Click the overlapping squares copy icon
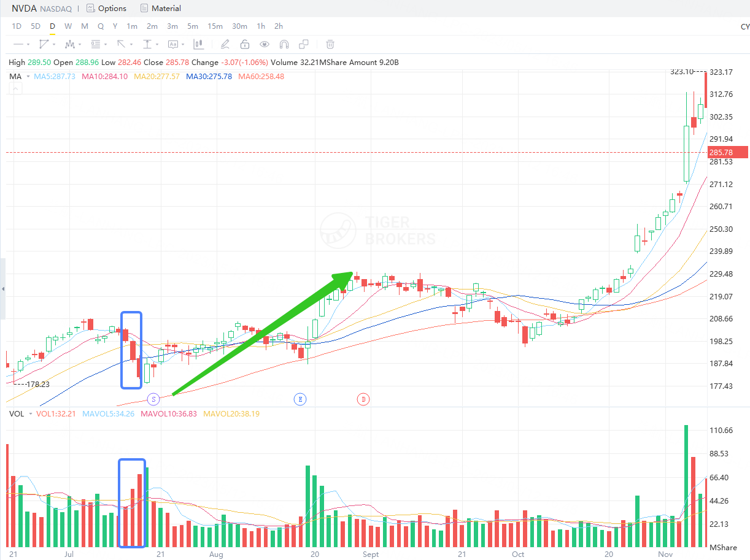This screenshot has height=560, width=750. (x=304, y=44)
